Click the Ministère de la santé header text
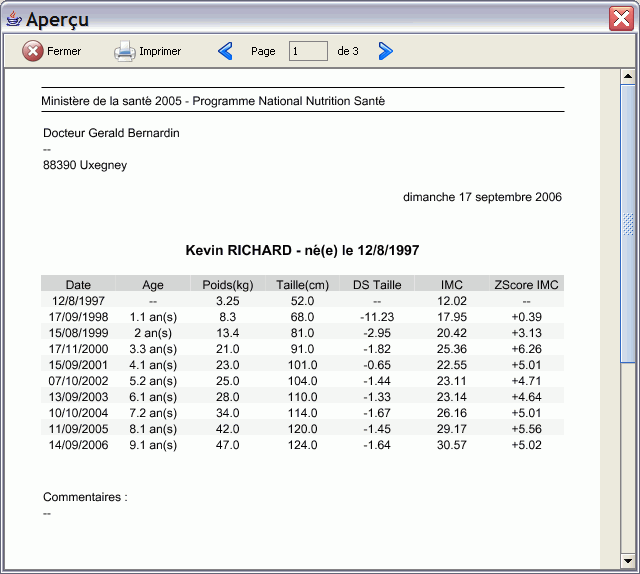This screenshot has width=640, height=574. (213, 101)
